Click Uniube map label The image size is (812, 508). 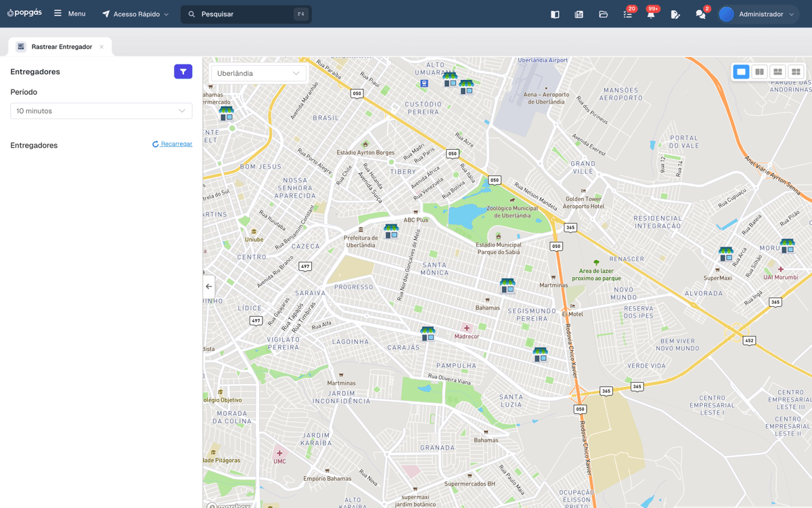[254, 239]
